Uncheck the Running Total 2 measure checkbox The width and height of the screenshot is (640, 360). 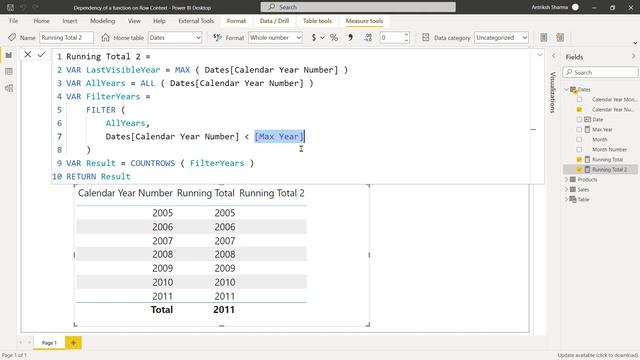[579, 169]
